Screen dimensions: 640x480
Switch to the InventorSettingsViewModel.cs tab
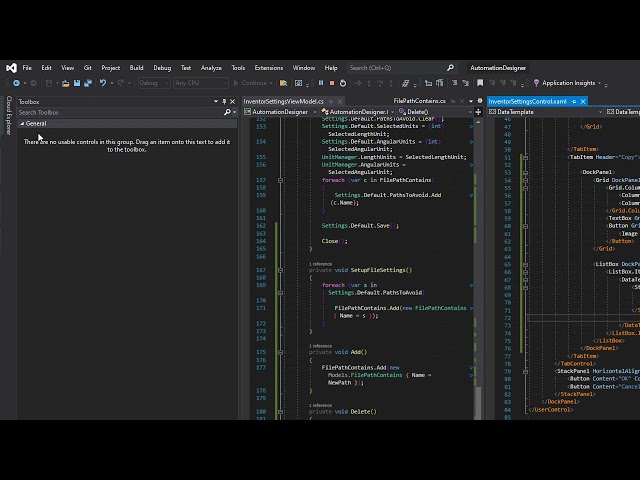coord(284,101)
